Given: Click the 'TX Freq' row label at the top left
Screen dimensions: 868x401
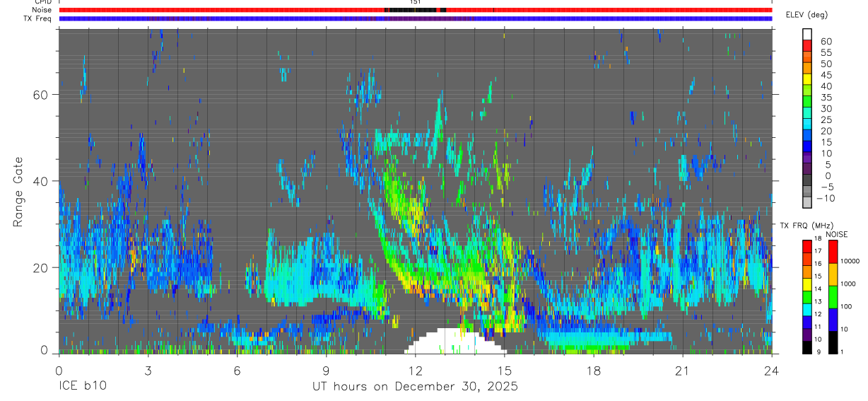Looking at the screenshot, I should coord(39,18).
